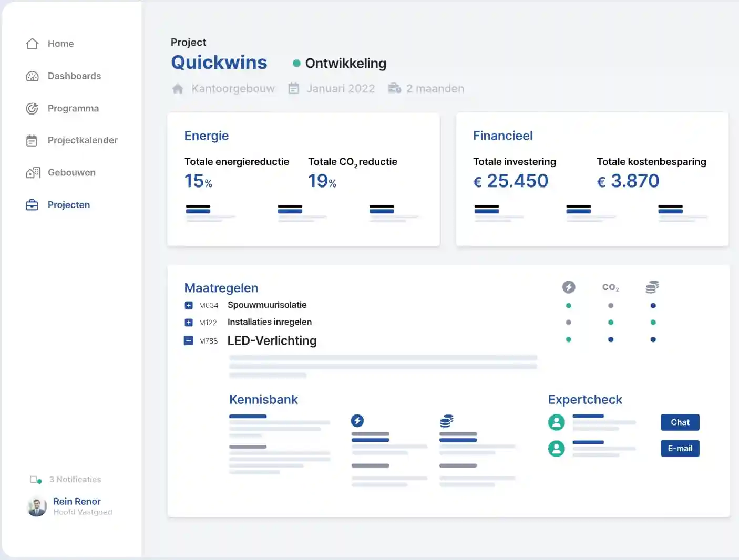Click the expert avatar next to E-mail button
The width and height of the screenshot is (739, 560).
tap(557, 449)
